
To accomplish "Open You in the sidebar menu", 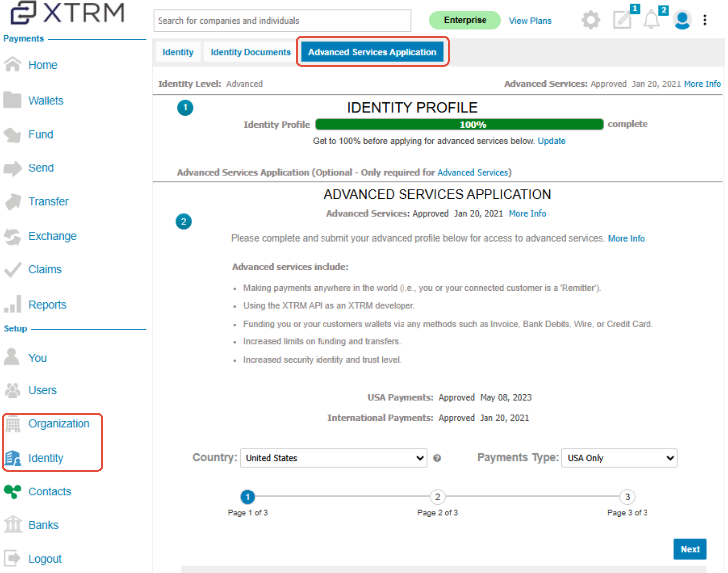I will (x=38, y=358).
